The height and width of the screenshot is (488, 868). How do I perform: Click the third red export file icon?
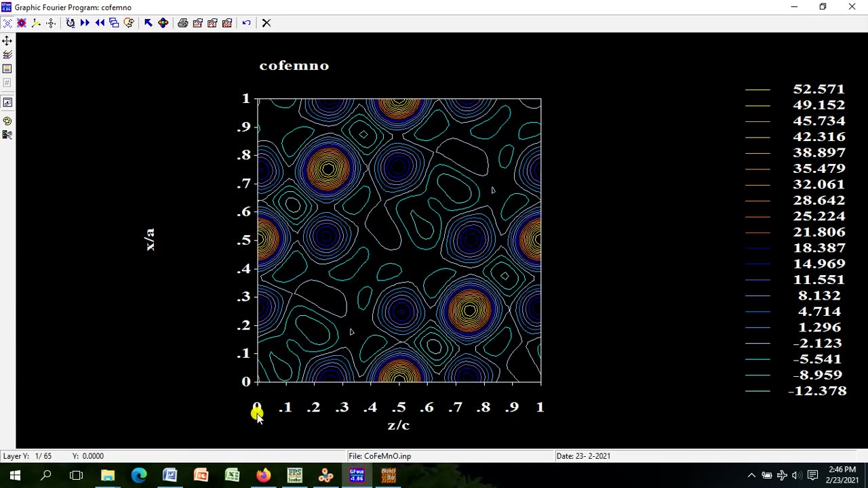coord(227,23)
